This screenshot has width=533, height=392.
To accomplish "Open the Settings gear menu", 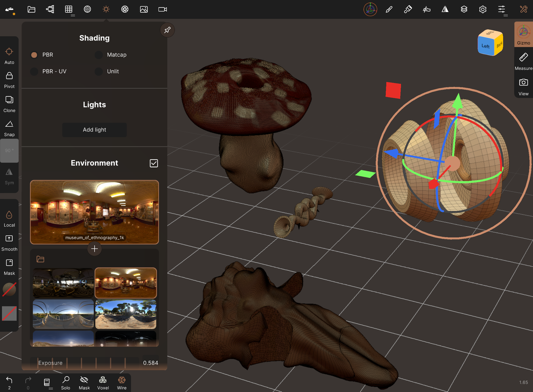I will click(x=483, y=9).
